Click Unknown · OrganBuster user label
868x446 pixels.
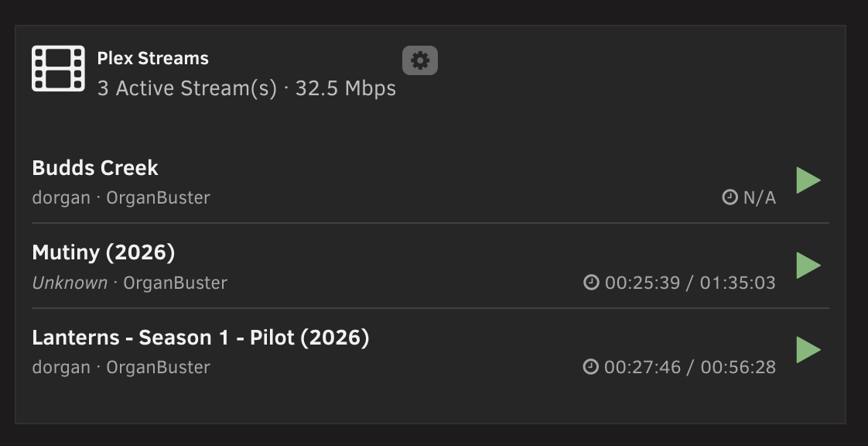tap(129, 283)
